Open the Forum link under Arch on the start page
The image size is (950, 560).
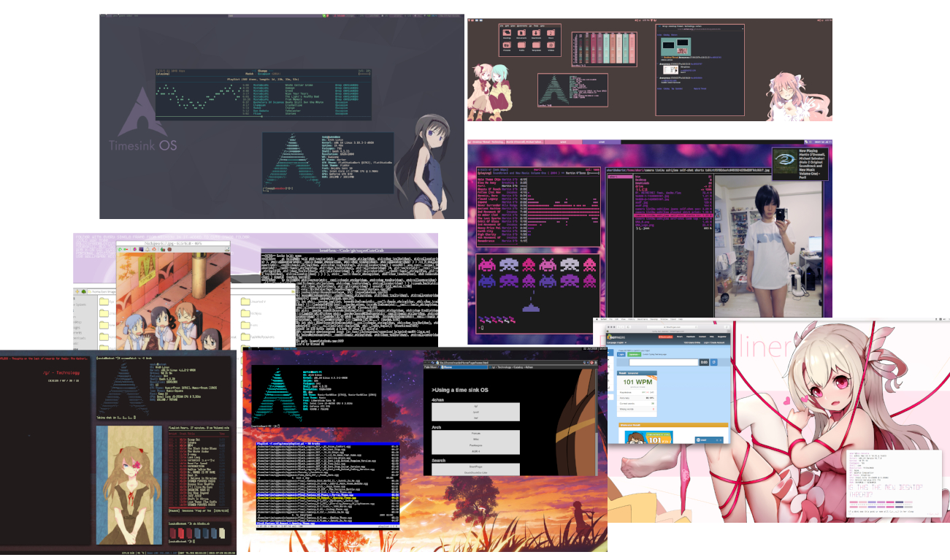coord(476,434)
